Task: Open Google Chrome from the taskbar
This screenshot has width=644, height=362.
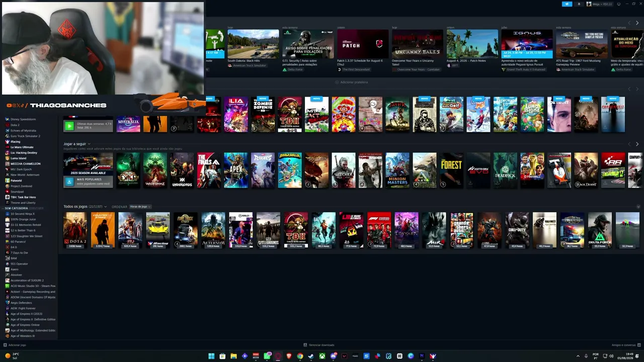Action: [300, 356]
